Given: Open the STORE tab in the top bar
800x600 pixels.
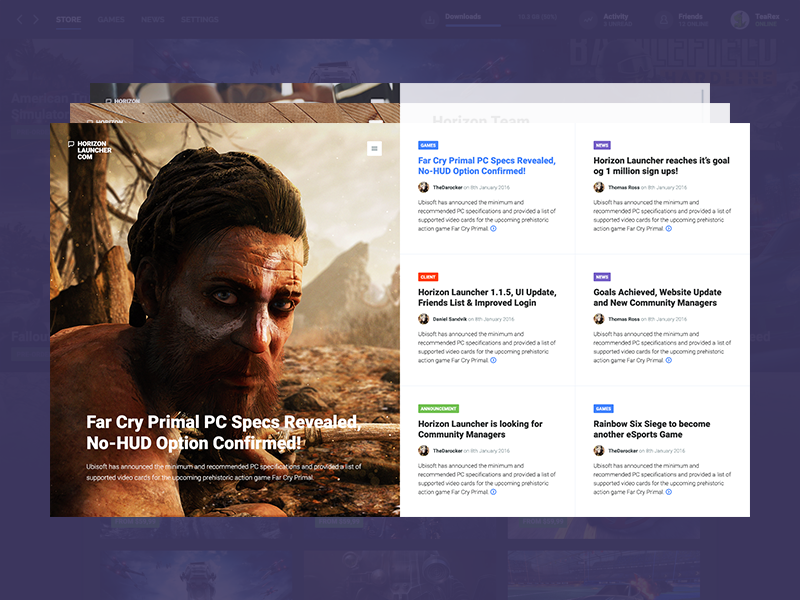Looking at the screenshot, I should click(x=69, y=19).
